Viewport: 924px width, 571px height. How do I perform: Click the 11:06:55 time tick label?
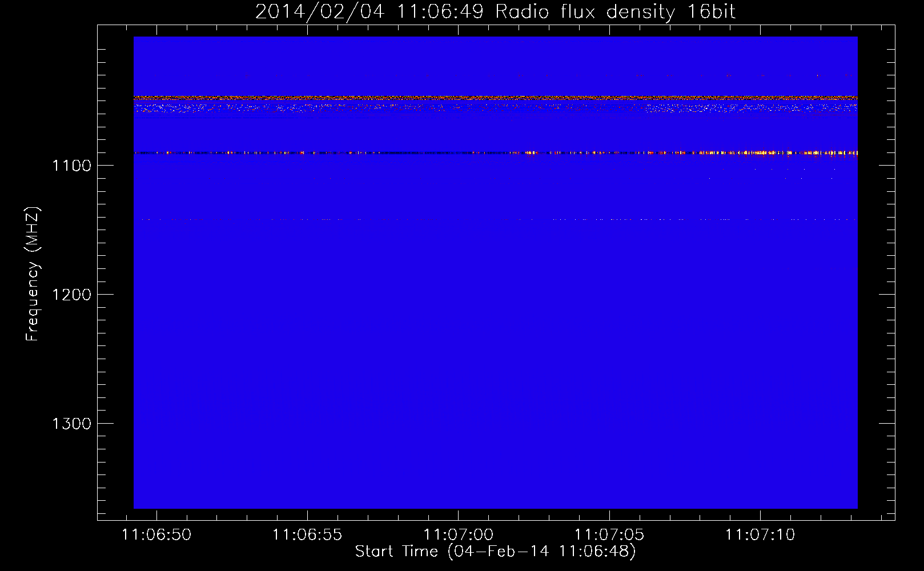(x=307, y=534)
